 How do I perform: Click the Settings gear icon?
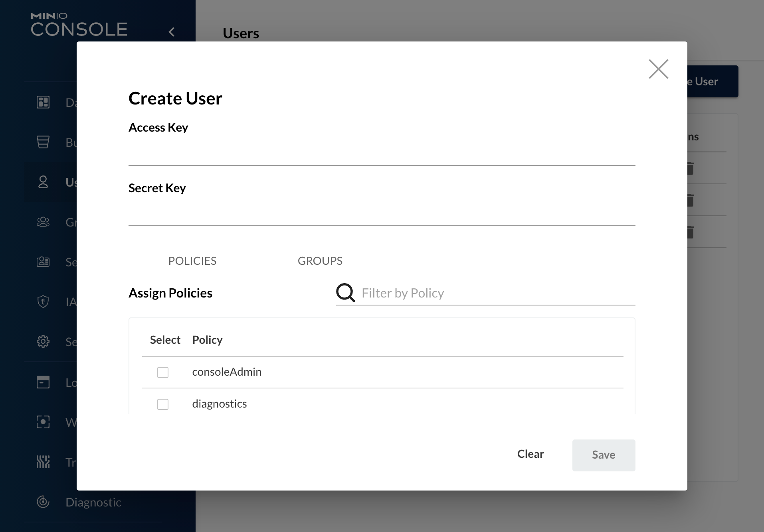tap(43, 342)
